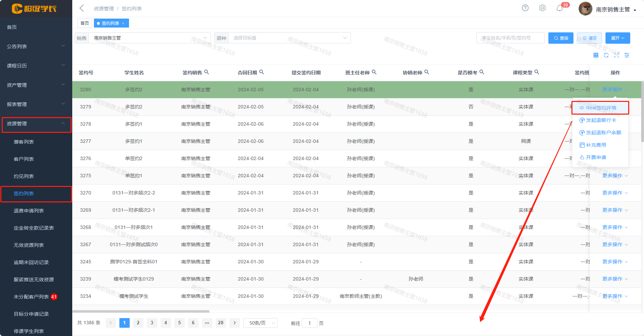Close the 签约列表 tab
The image size is (644, 336).
(x=123, y=23)
